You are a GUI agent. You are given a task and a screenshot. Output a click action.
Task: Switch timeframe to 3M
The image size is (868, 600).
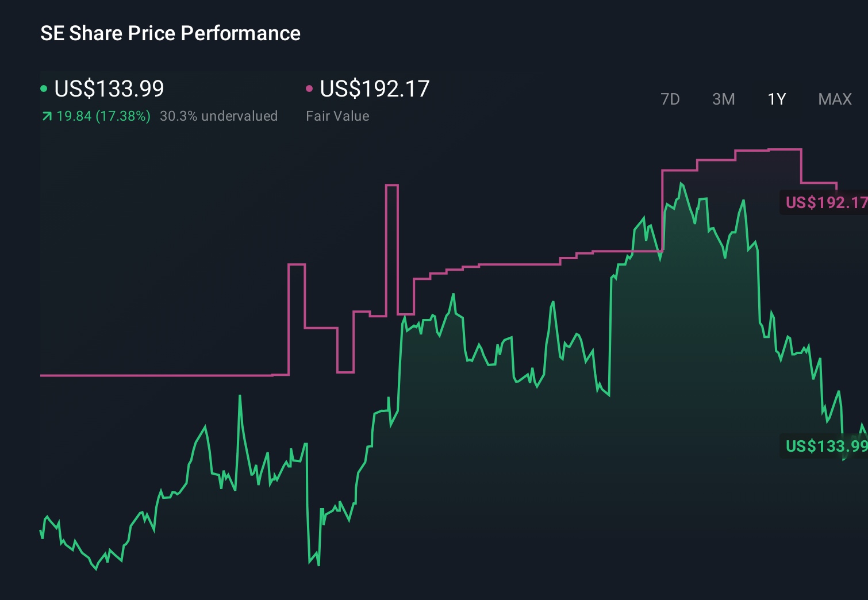[x=723, y=99]
